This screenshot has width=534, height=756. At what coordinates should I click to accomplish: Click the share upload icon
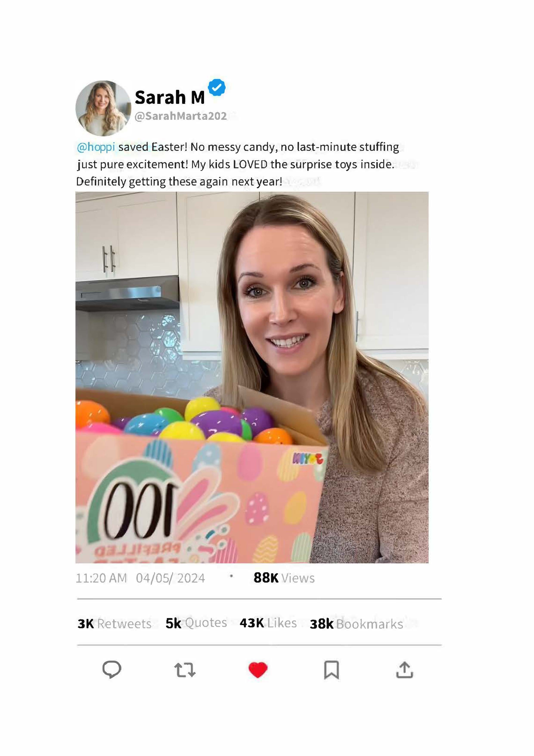pyautogui.click(x=405, y=670)
